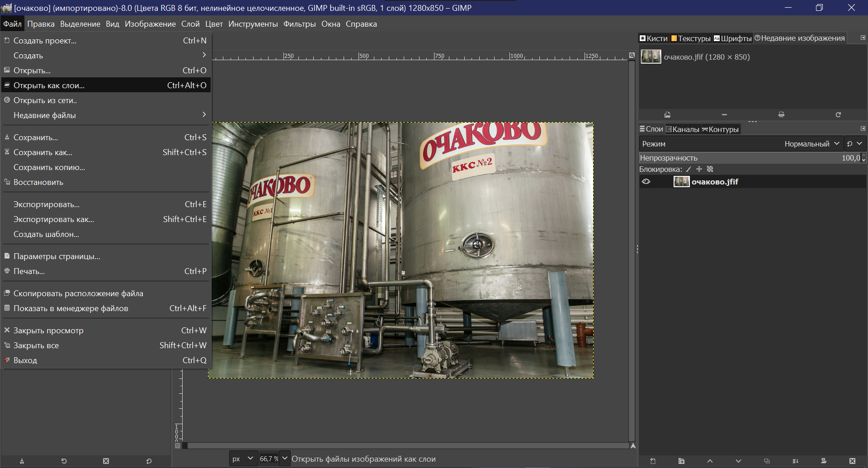Image resolution: width=868 pixels, height=468 pixels.
Task: Click the horizontal canvas scrollbar
Action: pos(408,446)
